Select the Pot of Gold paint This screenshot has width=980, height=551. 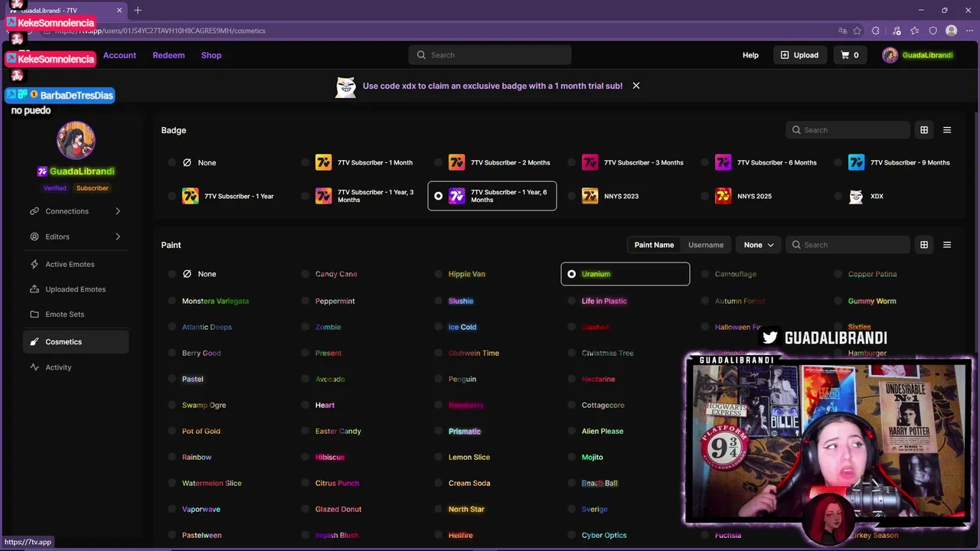click(x=201, y=431)
